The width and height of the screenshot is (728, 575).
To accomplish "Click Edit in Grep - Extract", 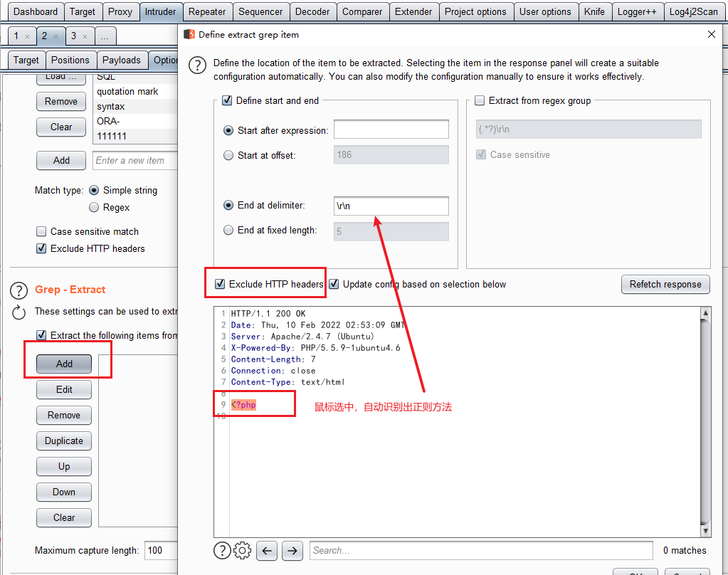I will click(x=64, y=389).
